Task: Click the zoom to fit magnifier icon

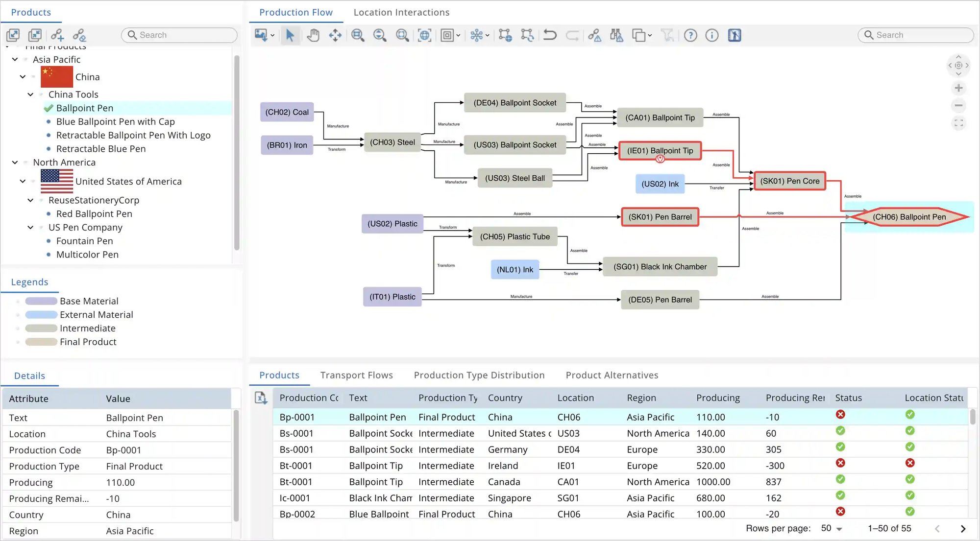Action: (x=402, y=35)
